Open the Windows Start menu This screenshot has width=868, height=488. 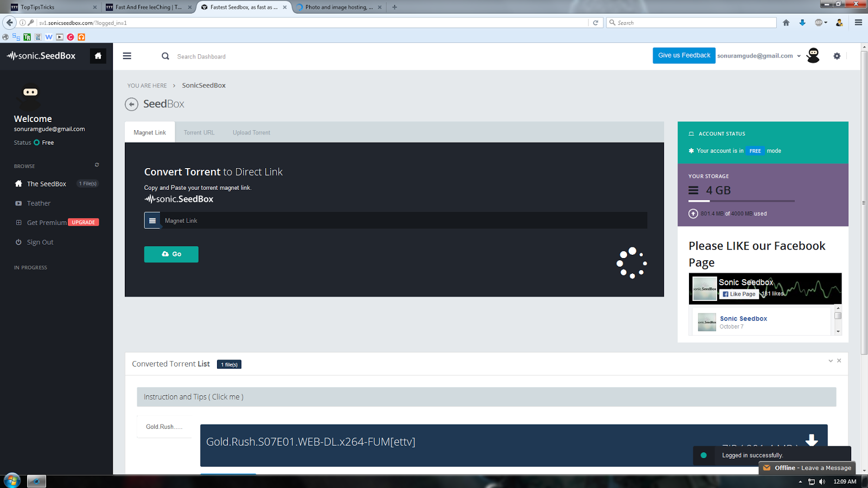point(12,480)
